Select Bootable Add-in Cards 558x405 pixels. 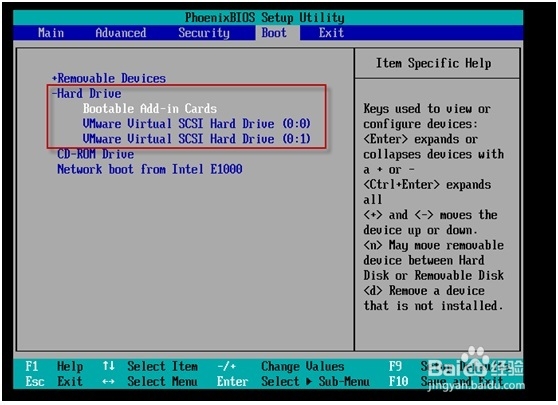(150, 109)
